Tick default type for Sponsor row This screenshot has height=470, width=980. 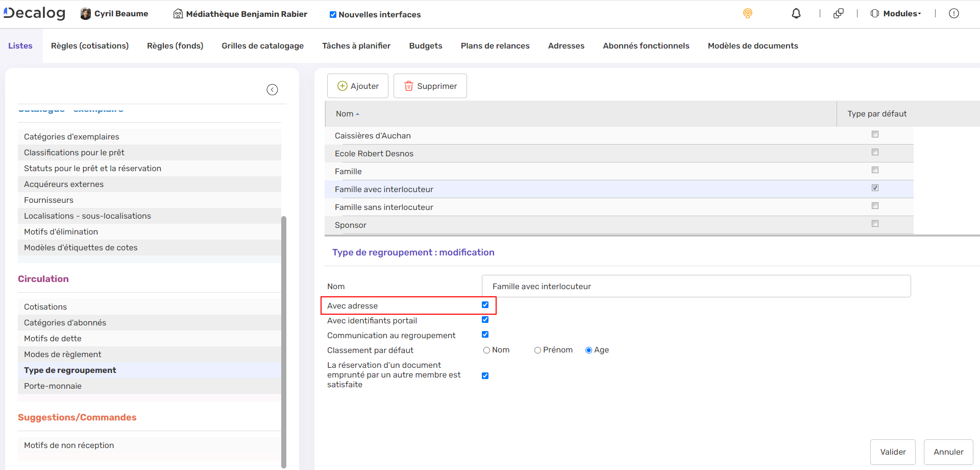click(875, 224)
